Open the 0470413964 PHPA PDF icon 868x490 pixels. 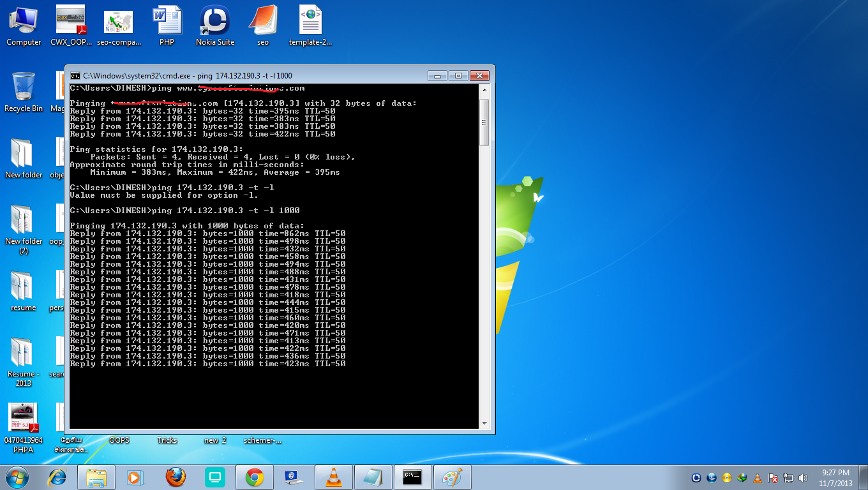(x=24, y=428)
